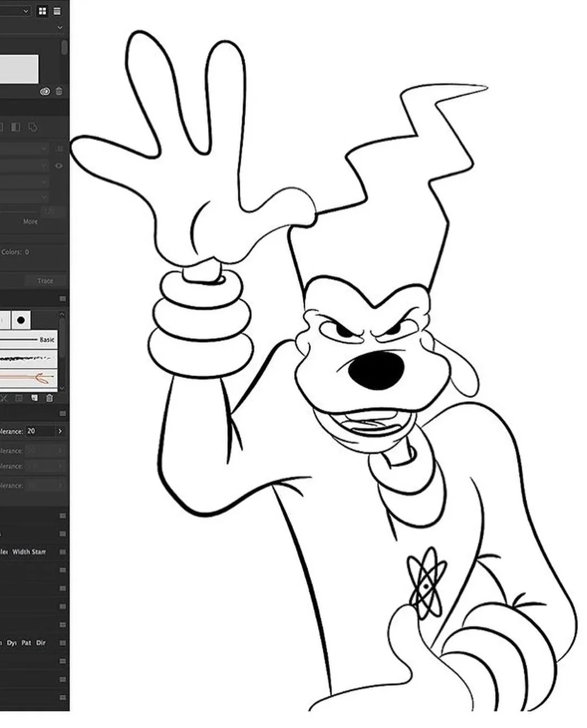Open panel menu beside the Width tab row
Viewport: 587px width, 728px height.
pyautogui.click(x=63, y=552)
